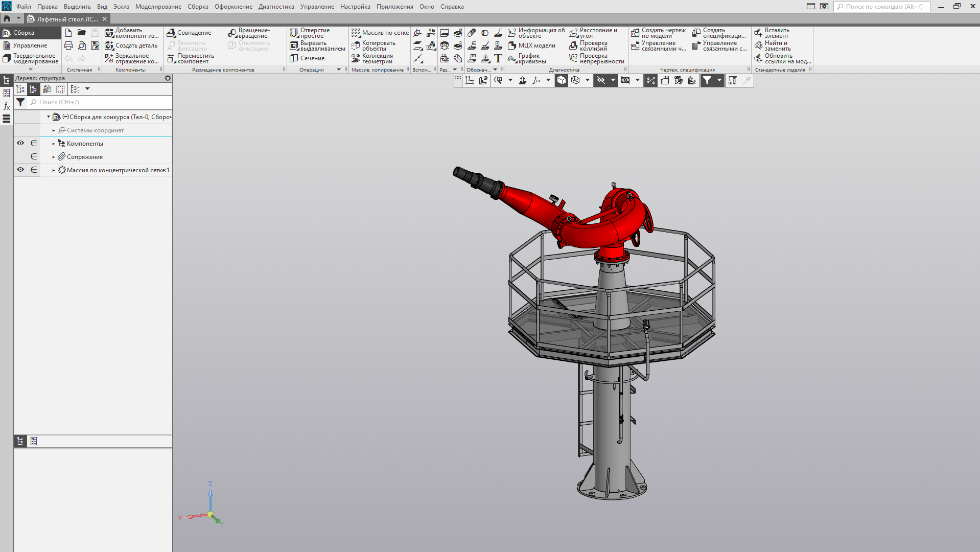The image size is (980, 552).
Task: Click the Mass properties (МЦХ модели) icon
Action: pyautogui.click(x=512, y=46)
